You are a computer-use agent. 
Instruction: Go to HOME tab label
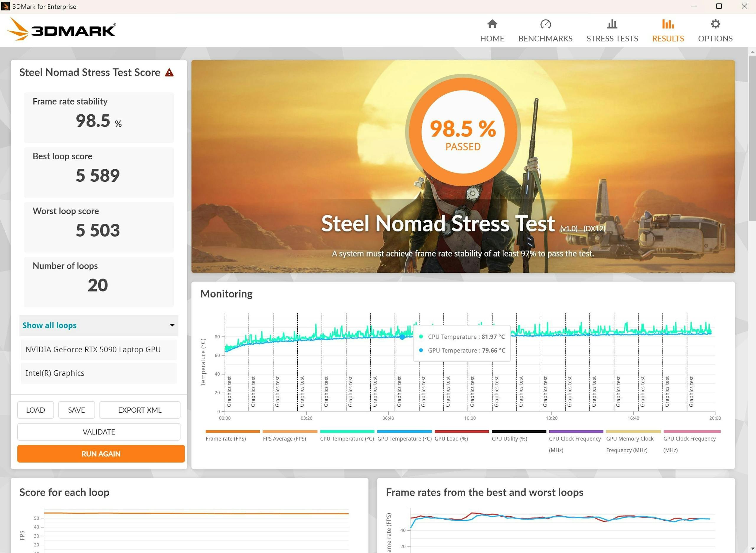492,38
